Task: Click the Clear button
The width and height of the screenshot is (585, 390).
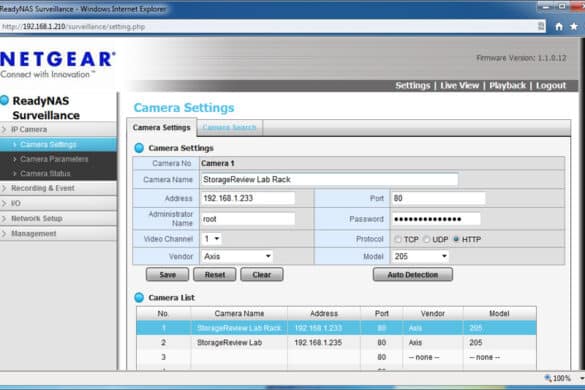Action: 262,275
